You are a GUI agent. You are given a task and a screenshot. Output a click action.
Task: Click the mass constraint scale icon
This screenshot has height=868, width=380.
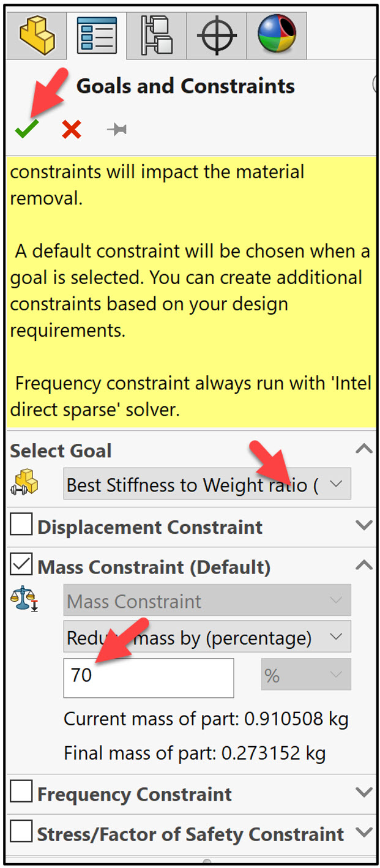pos(24,600)
